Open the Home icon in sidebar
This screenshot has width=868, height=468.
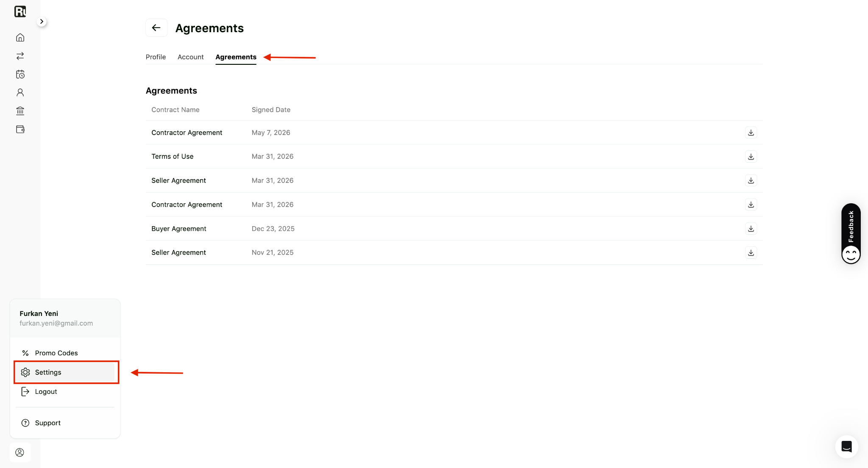pyautogui.click(x=20, y=38)
